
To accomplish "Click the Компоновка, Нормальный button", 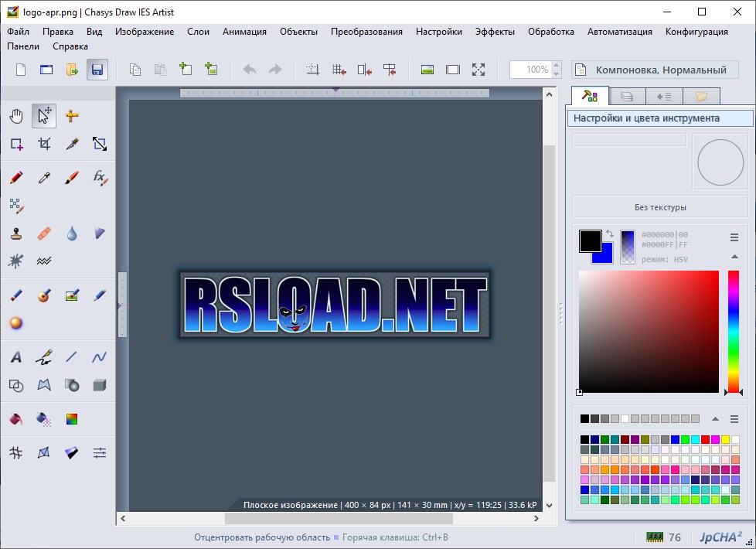I will (655, 70).
